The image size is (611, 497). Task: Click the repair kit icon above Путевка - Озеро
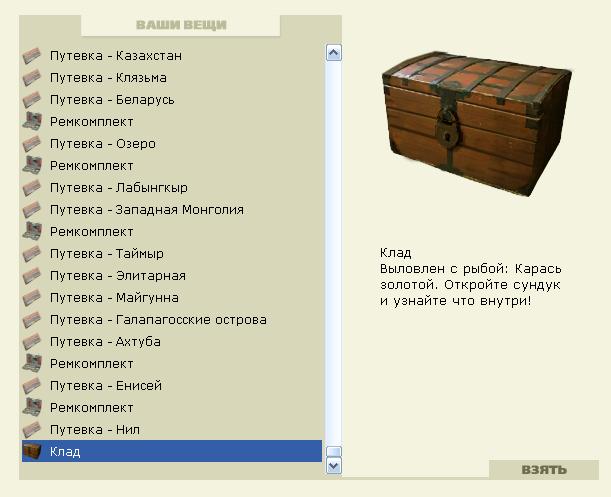tap(32, 122)
